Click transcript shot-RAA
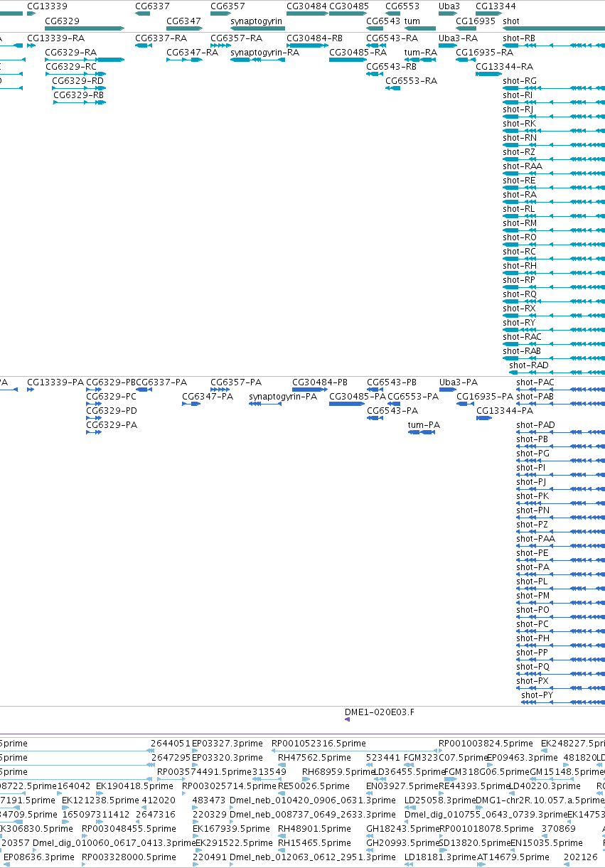605x868 pixels. point(523,166)
